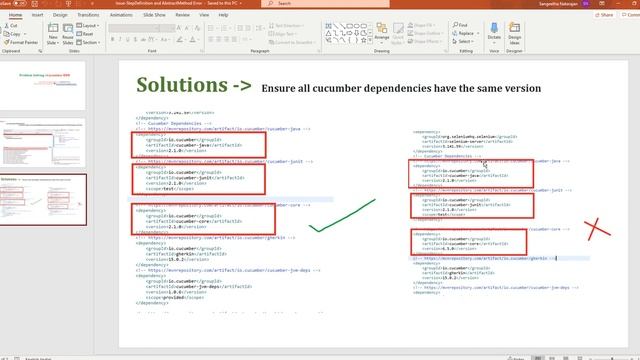Open the Transitions tab
This screenshot has width=640, height=360.
(88, 15)
